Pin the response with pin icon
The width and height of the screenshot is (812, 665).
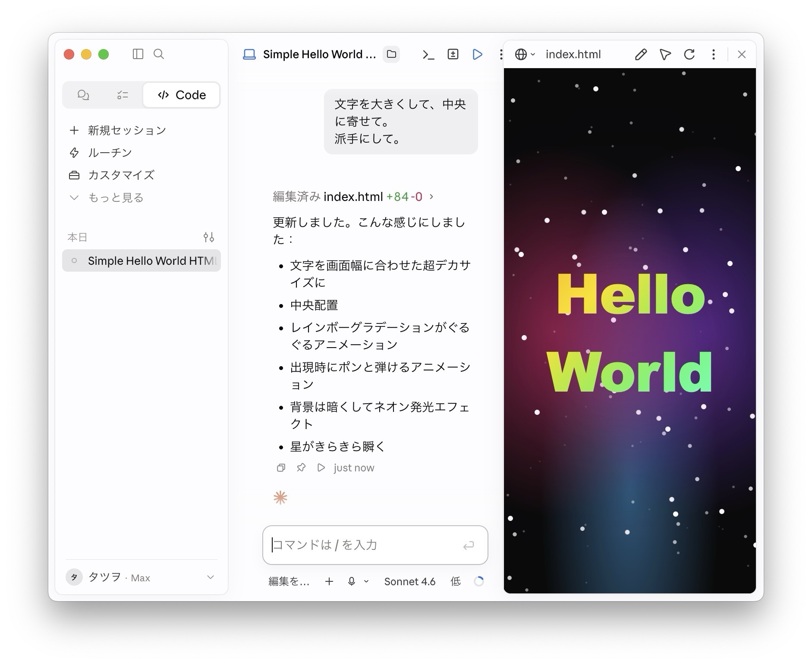tap(301, 468)
